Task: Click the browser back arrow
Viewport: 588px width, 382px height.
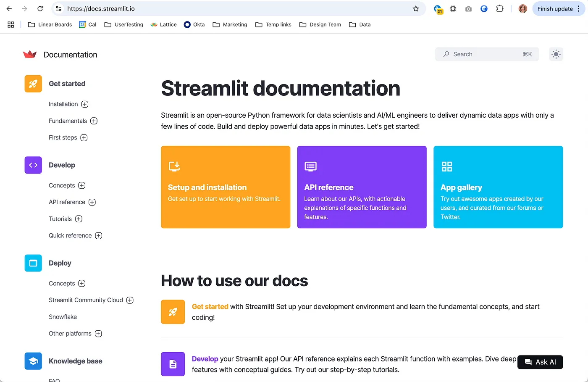Action: [9, 8]
